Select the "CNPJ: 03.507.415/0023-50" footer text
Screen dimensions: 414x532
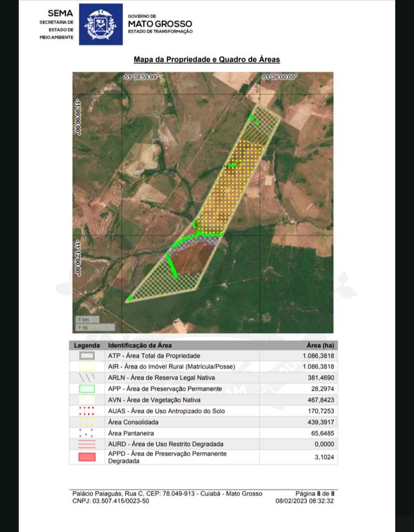click(x=111, y=501)
